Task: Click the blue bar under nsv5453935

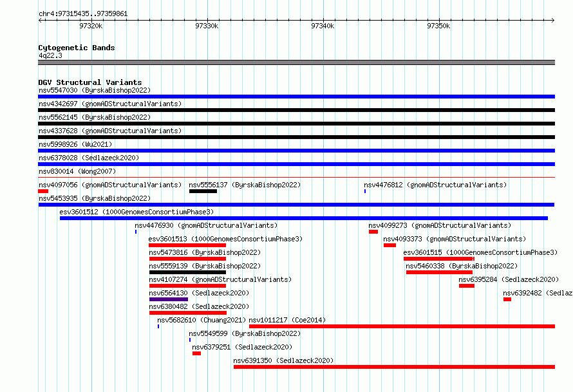Action: click(296, 205)
